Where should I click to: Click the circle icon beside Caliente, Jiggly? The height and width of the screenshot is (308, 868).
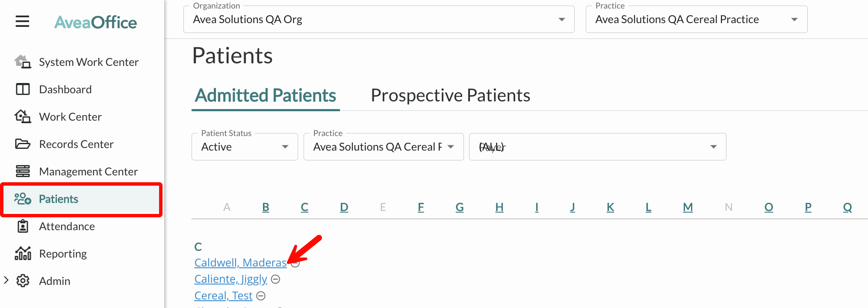pyautogui.click(x=276, y=279)
